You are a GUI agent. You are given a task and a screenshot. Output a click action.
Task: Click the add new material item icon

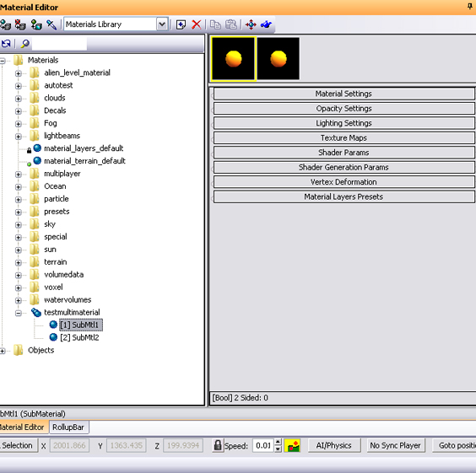181,24
